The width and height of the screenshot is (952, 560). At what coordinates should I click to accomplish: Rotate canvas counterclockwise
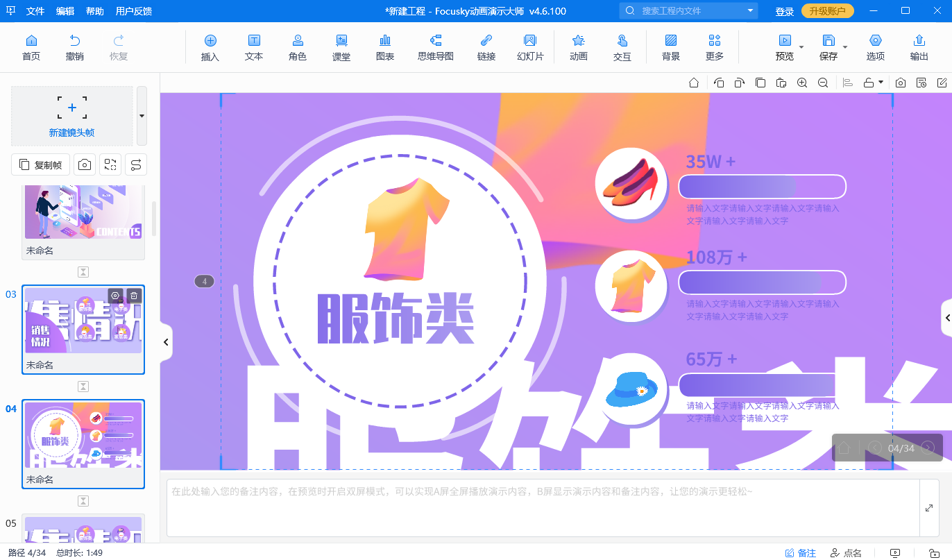point(719,83)
